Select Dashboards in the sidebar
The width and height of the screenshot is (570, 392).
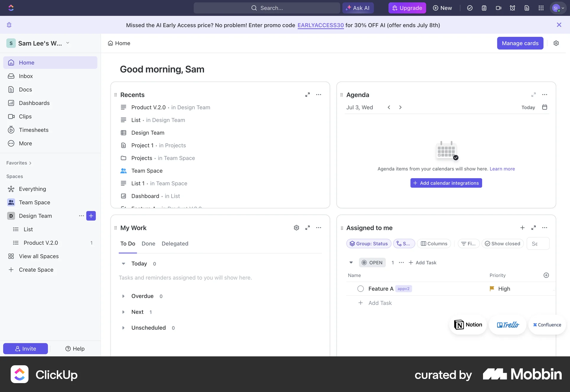click(x=34, y=103)
